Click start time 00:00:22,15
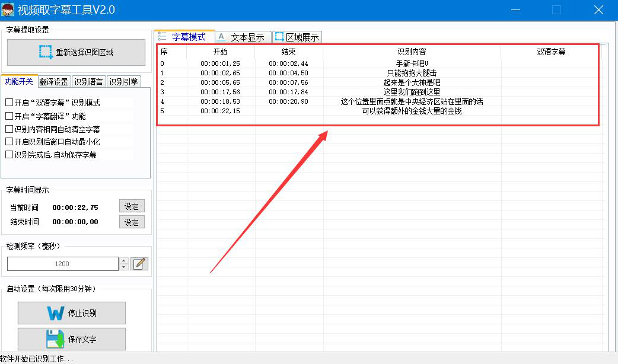This screenshot has height=364, width=618. [220, 111]
